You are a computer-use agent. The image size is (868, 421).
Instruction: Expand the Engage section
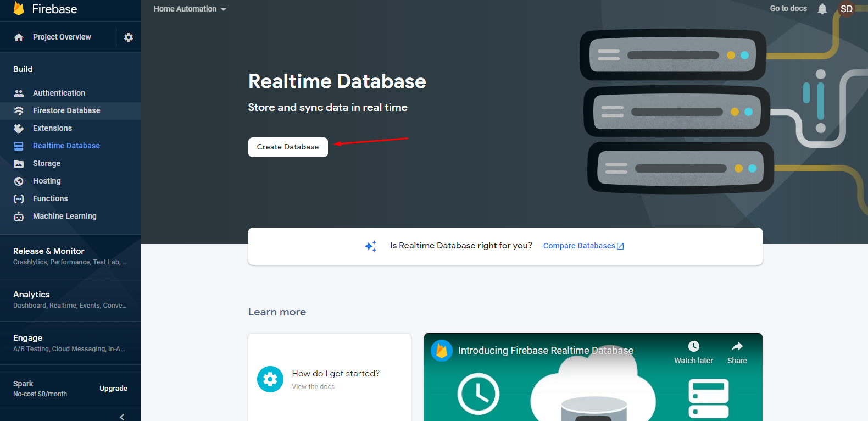70,343
